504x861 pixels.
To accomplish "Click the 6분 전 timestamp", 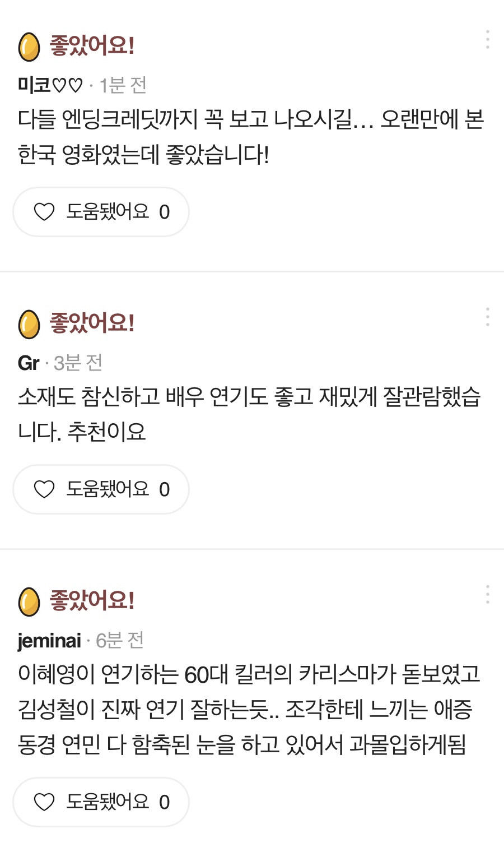I will (120, 640).
